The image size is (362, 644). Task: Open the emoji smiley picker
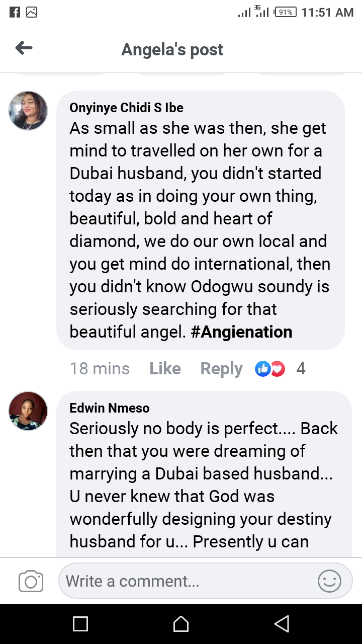coord(329,582)
